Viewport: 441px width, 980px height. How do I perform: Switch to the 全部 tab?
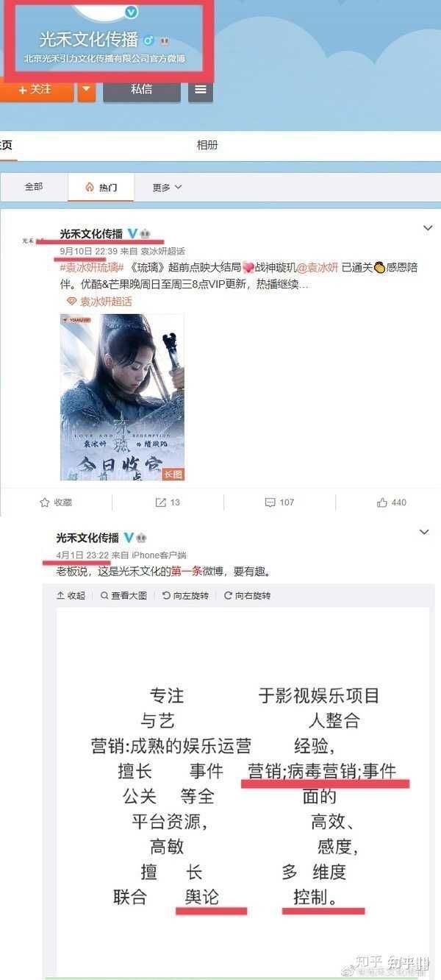point(34,187)
